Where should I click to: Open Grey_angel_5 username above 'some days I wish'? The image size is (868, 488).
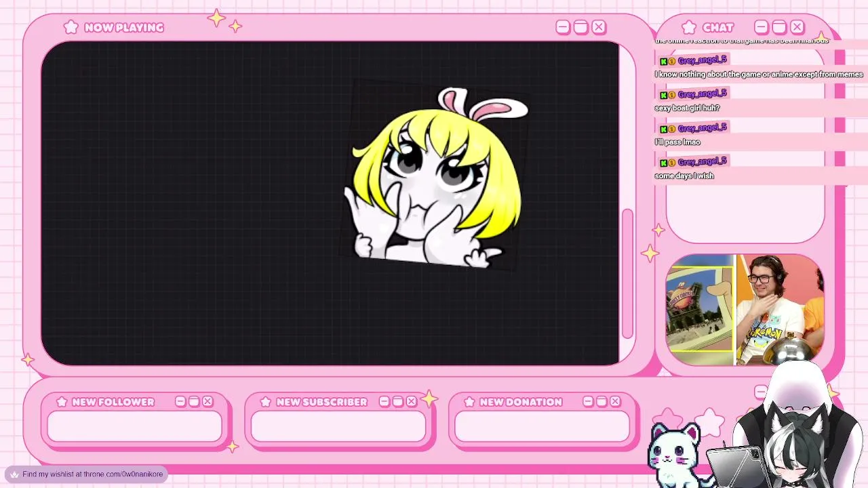click(x=702, y=161)
